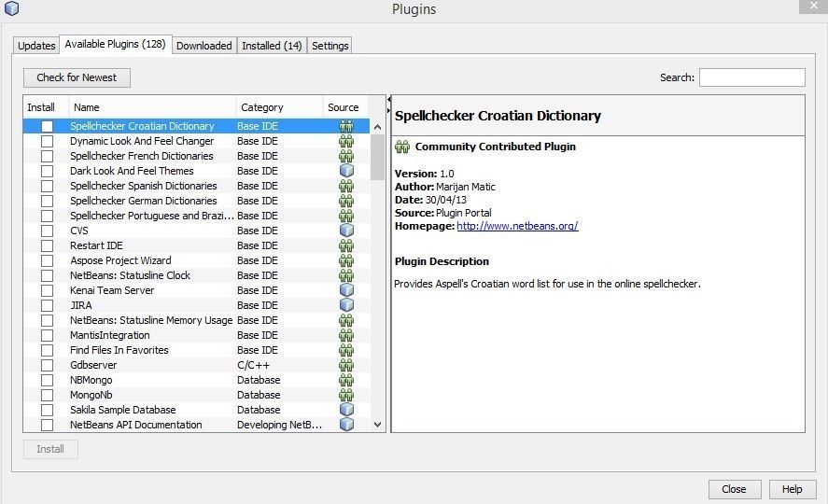Close the Plugins window
Screen dimensions: 828x504
pyautogui.click(x=814, y=7)
